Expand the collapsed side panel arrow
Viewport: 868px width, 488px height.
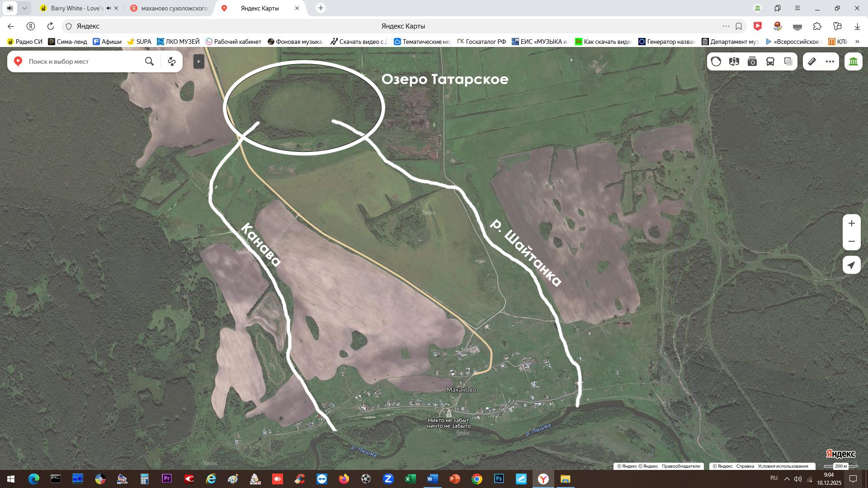199,61
